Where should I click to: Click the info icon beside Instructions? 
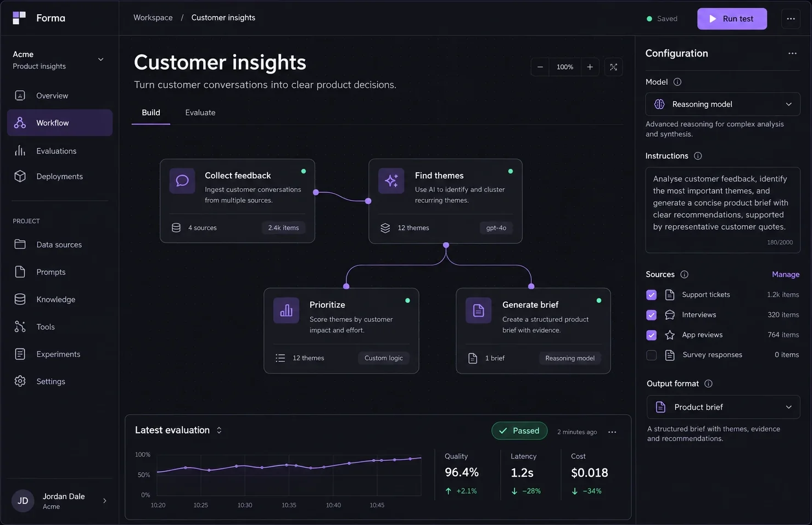(698, 156)
